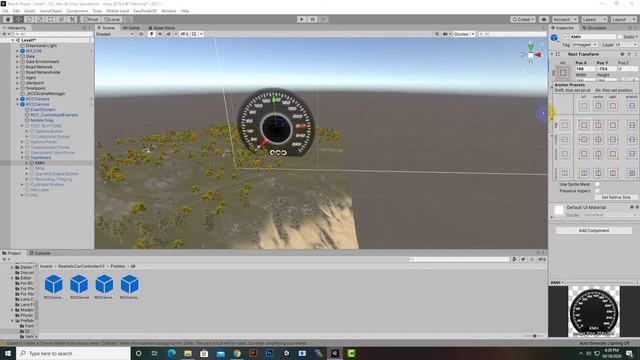Expand the MXLEW hierarchy item
The width and height of the screenshot is (640, 360).
click(x=18, y=51)
